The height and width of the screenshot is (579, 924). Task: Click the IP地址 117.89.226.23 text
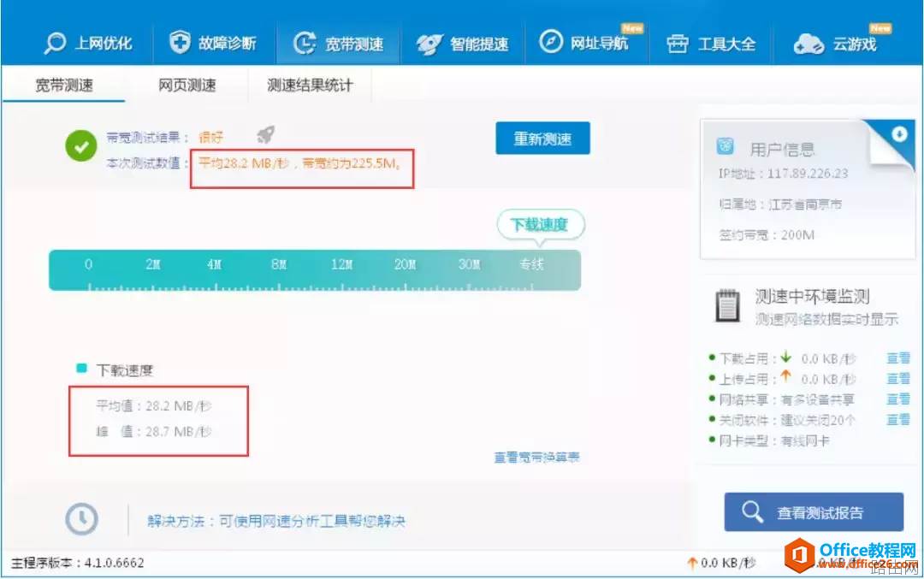(783, 173)
